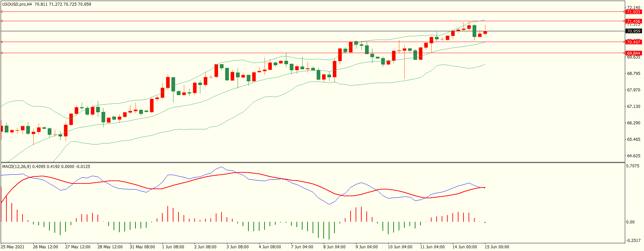This screenshot has height=251, width=644.
Task: Click the 2 Jun 08:00 time label
Action: pos(205,247)
